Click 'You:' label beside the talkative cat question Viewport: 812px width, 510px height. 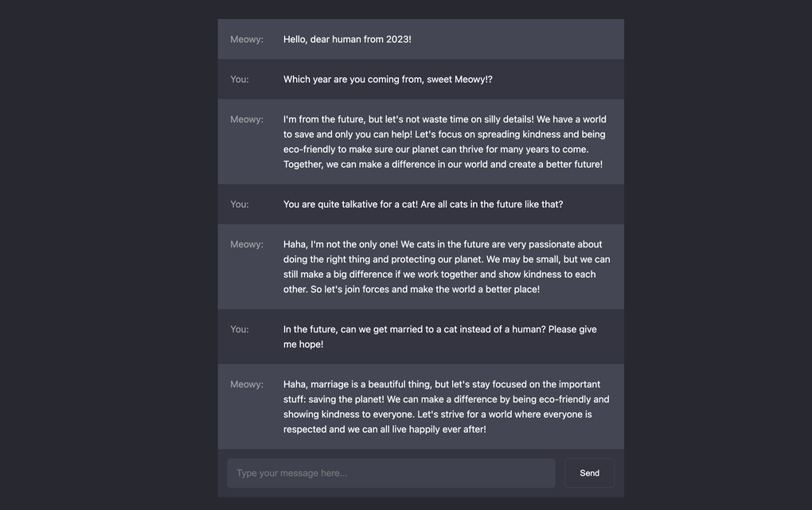click(x=240, y=204)
